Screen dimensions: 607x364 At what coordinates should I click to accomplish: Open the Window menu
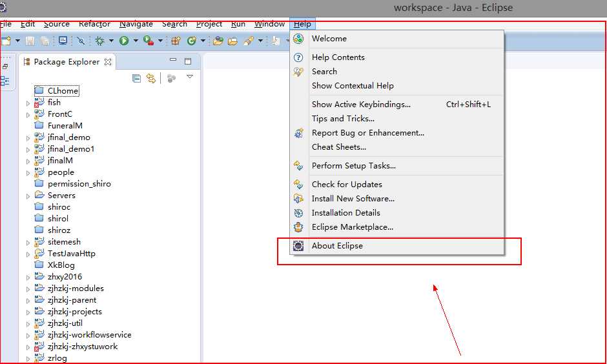tap(269, 24)
